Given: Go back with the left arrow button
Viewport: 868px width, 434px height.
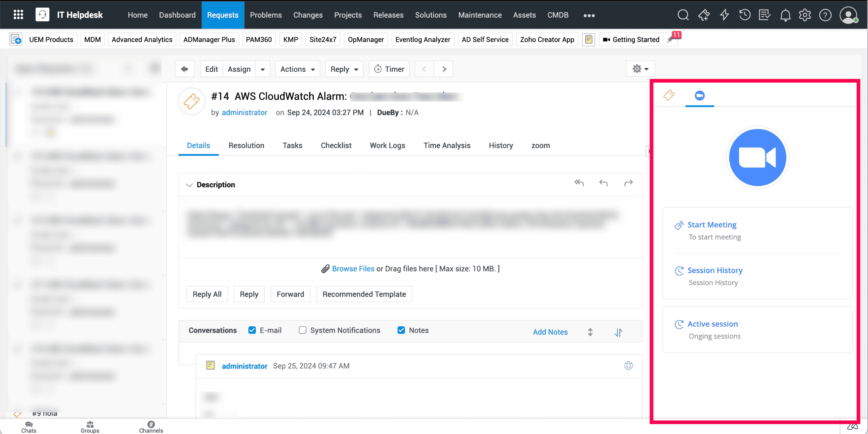Looking at the screenshot, I should 184,69.
